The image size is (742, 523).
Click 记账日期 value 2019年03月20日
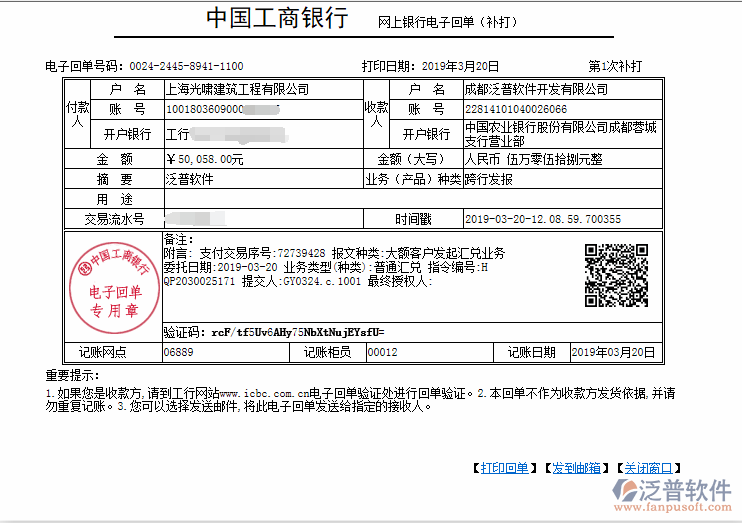613,352
